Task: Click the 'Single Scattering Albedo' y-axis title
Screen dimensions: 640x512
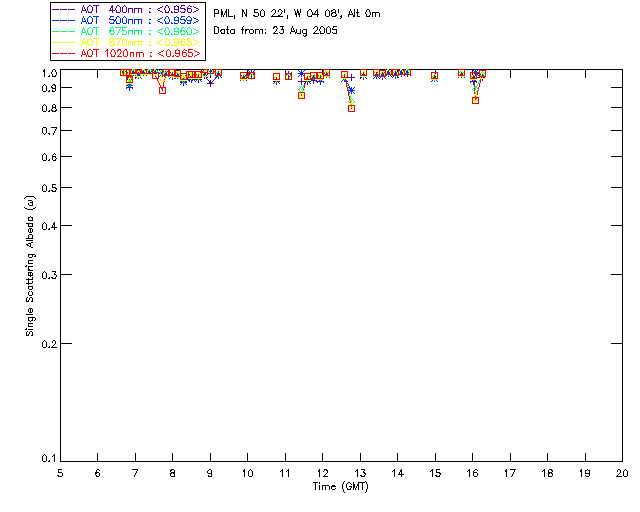Action: click(30, 266)
